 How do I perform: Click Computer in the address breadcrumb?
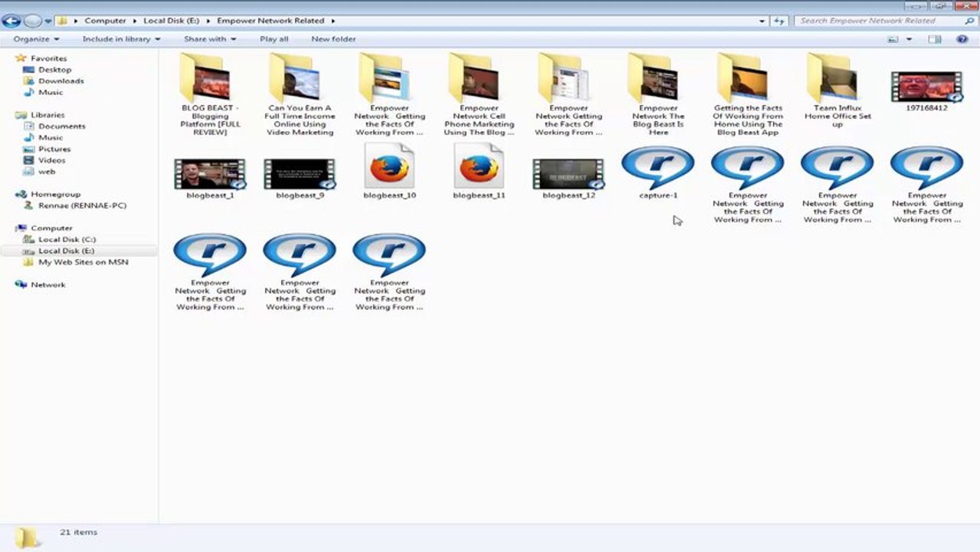105,21
